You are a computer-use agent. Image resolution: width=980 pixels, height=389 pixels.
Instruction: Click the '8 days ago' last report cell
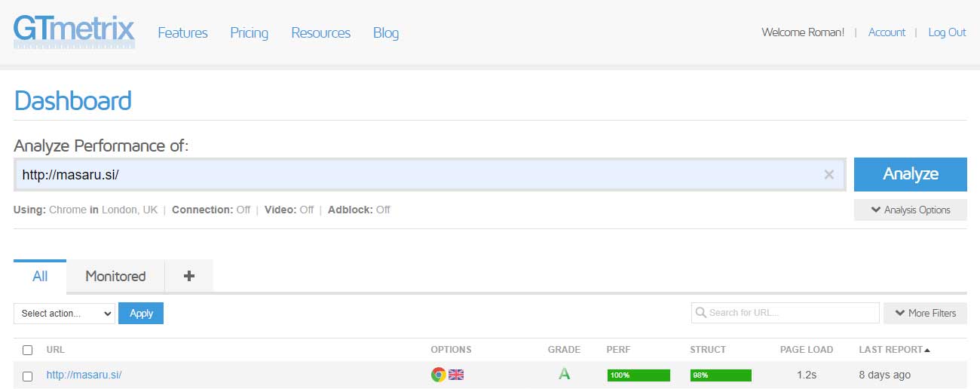885,375
